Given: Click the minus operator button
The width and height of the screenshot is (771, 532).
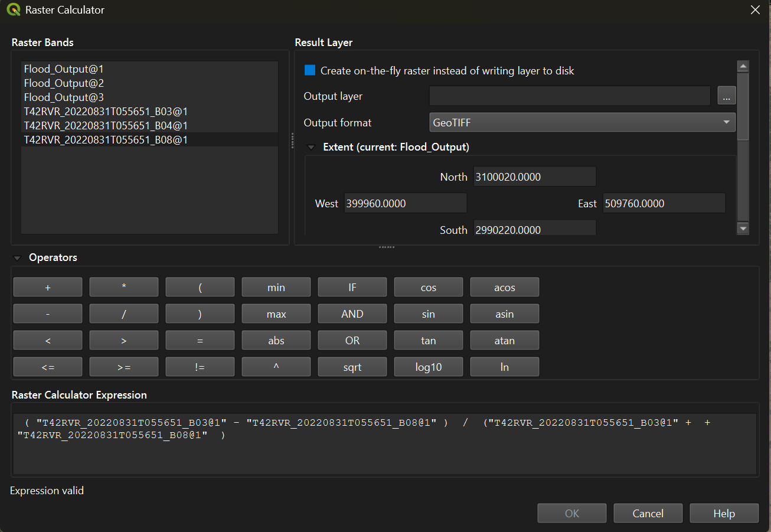Looking at the screenshot, I should pyautogui.click(x=48, y=314).
